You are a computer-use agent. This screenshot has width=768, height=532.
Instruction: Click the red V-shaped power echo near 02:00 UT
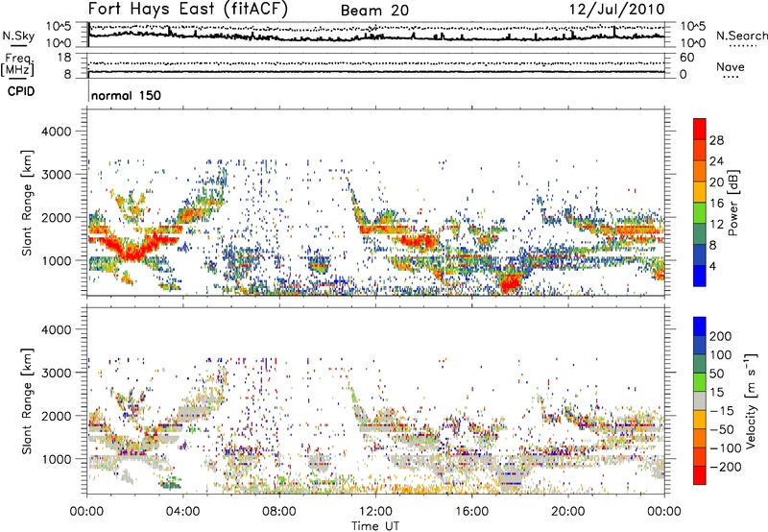tap(132, 249)
